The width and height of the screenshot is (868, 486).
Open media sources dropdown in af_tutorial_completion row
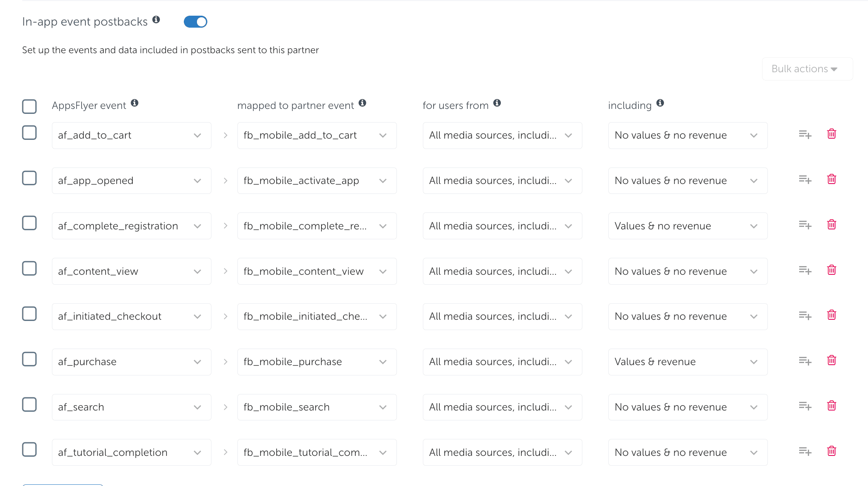pyautogui.click(x=502, y=453)
